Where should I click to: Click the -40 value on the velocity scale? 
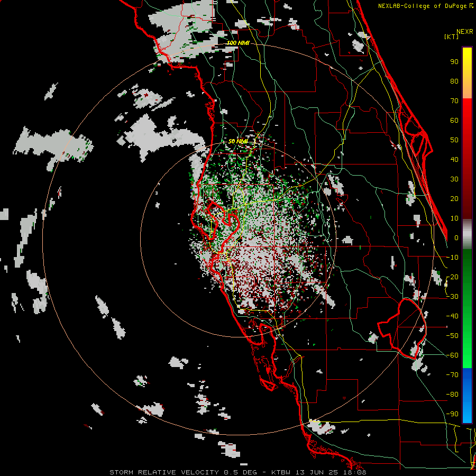pyautogui.click(x=452, y=316)
